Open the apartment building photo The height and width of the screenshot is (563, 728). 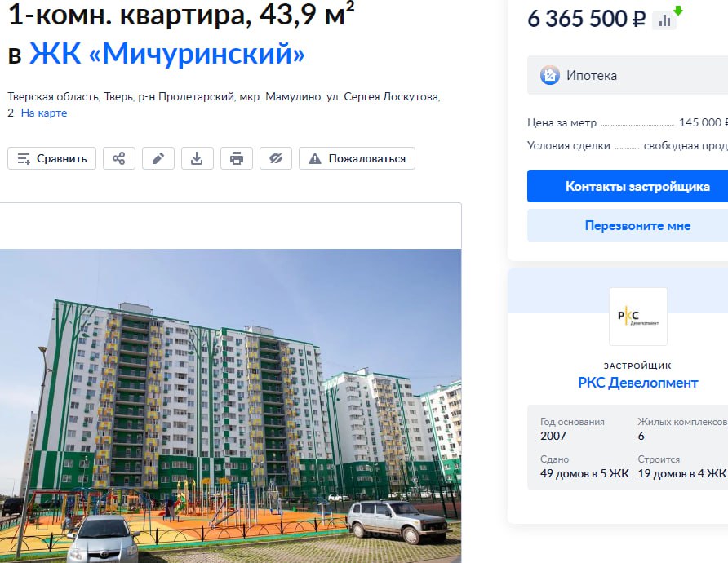tap(230, 406)
